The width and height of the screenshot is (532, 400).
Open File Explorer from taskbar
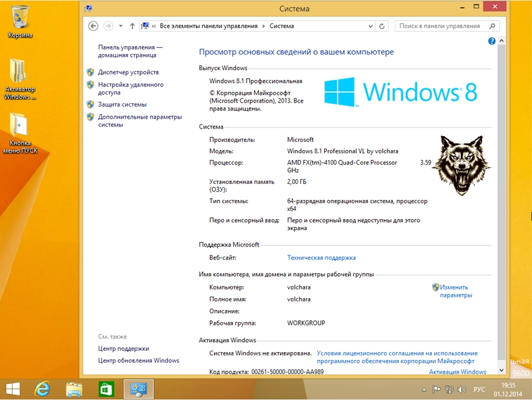click(74, 389)
